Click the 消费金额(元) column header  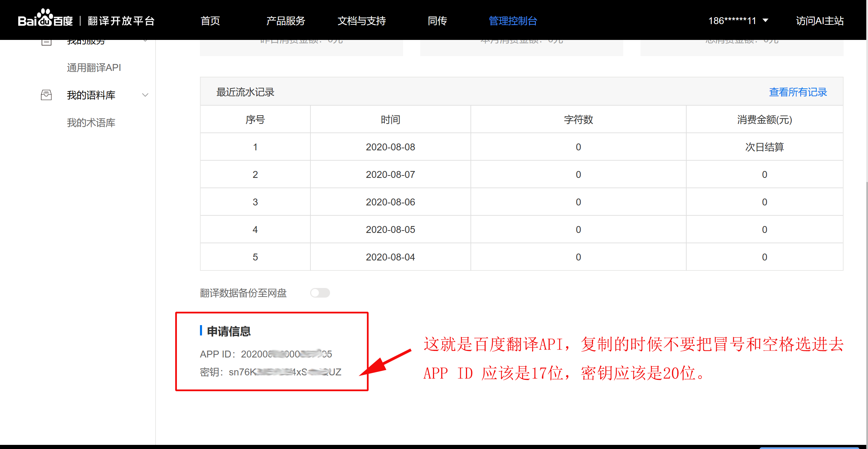(764, 119)
